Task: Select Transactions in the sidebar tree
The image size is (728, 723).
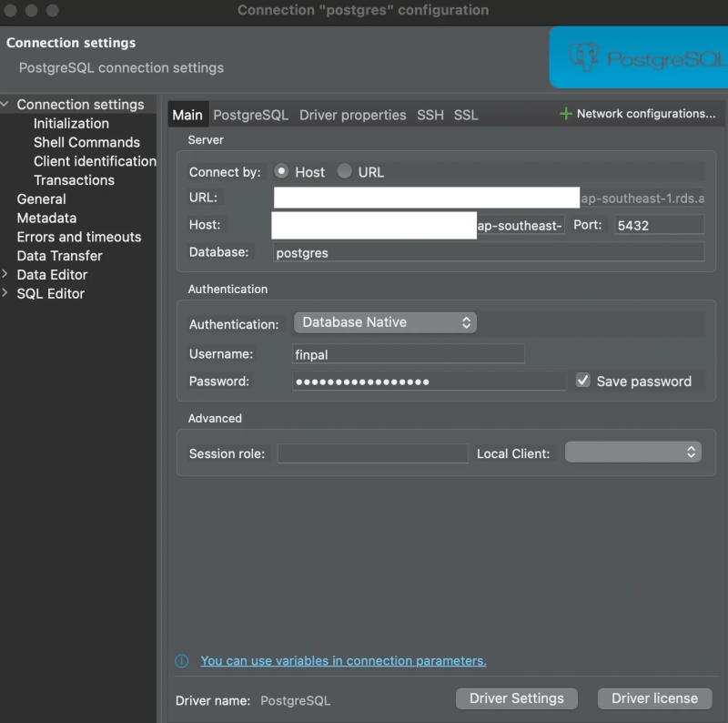Action: [74, 179]
